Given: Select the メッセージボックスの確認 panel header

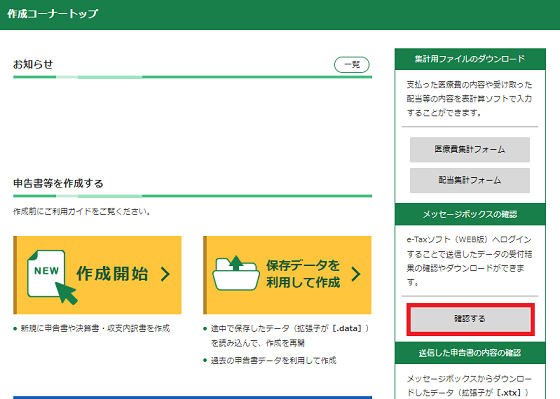Looking at the screenshot, I should click(470, 214).
